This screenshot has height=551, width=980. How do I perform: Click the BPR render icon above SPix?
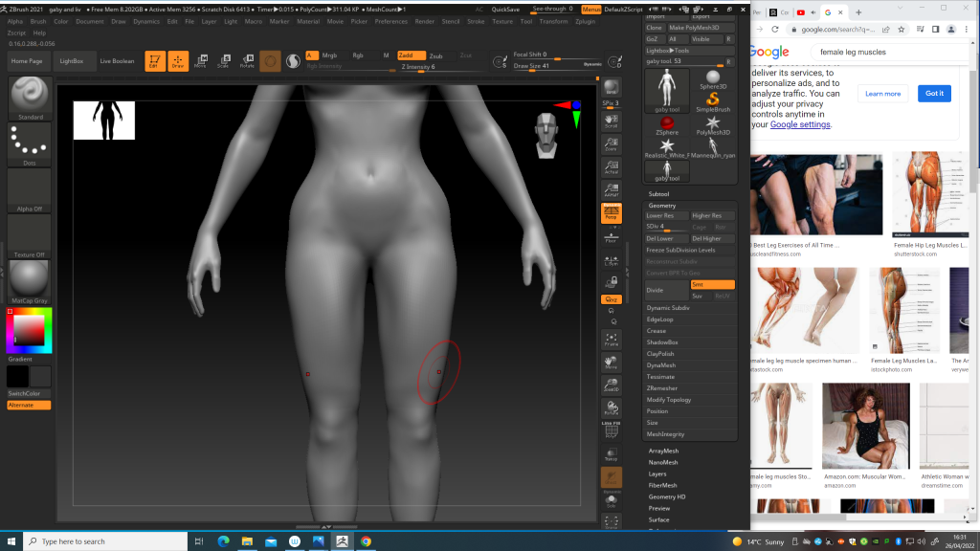coord(612,87)
